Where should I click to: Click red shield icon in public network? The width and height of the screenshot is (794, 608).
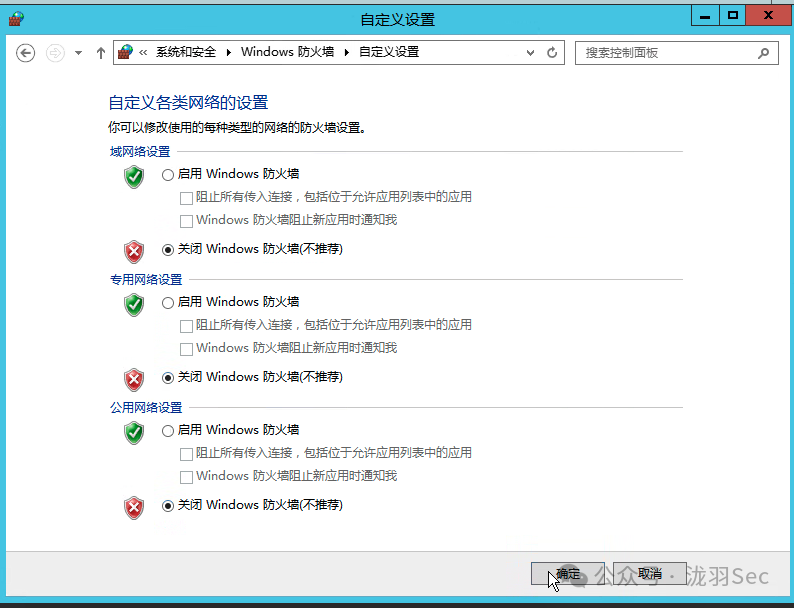[134, 508]
